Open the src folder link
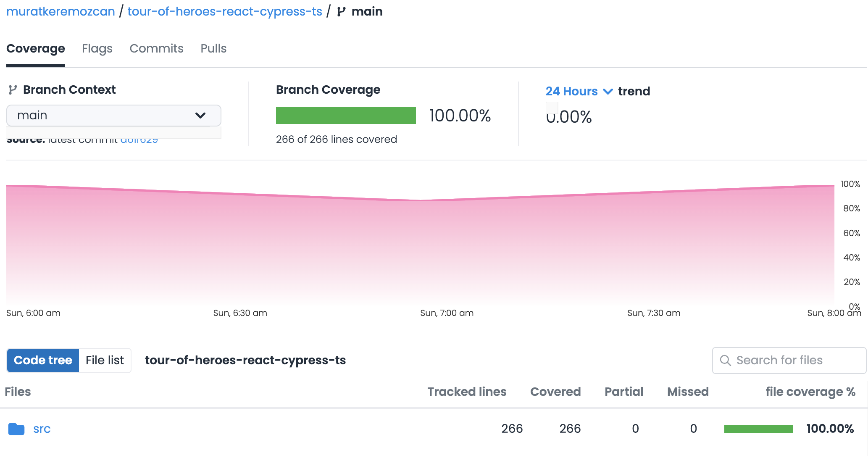Image resolution: width=868 pixels, height=458 pixels. (42, 429)
